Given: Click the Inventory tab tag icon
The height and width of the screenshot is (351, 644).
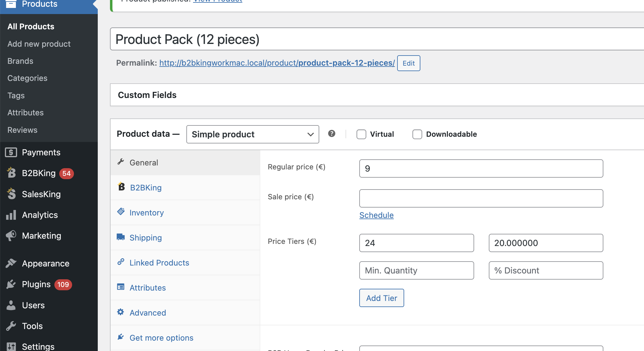Looking at the screenshot, I should click(121, 211).
